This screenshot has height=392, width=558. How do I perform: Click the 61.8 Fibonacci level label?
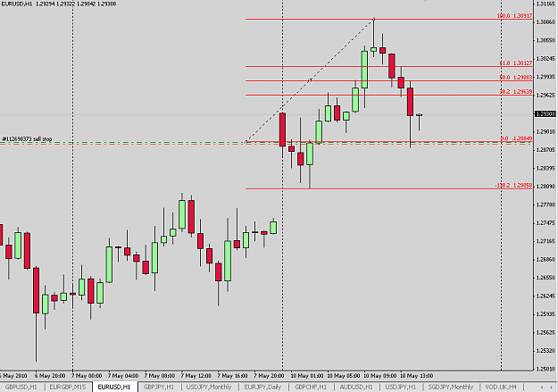(516, 63)
